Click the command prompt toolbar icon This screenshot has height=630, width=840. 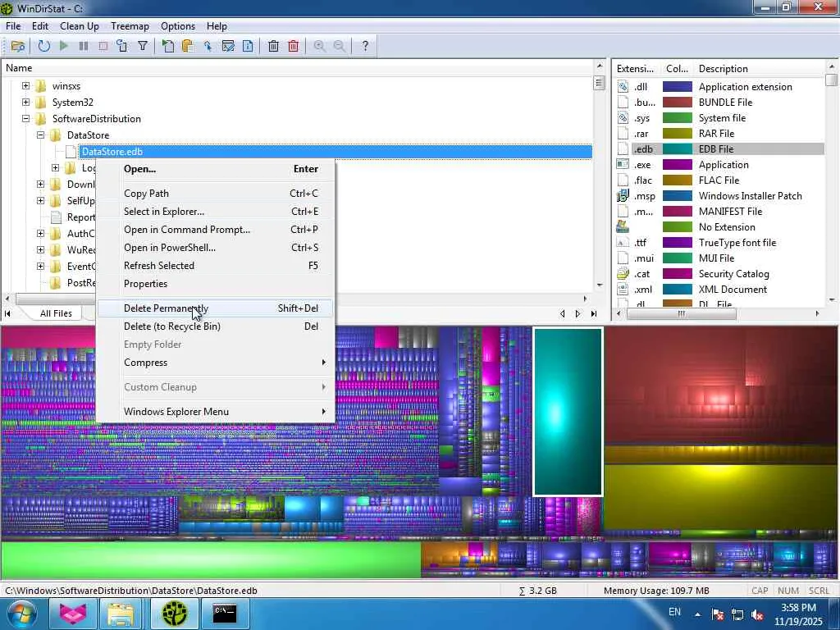[x=228, y=46]
